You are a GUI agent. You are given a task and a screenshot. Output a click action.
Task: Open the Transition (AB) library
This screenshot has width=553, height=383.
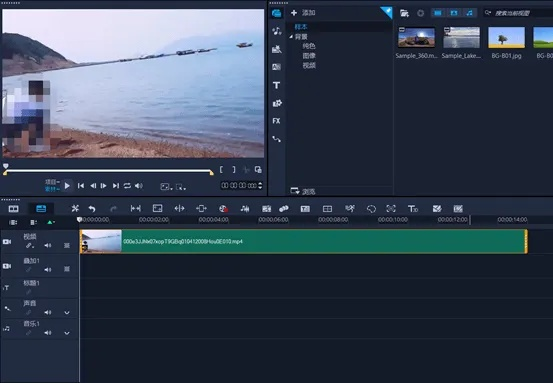[x=277, y=67]
